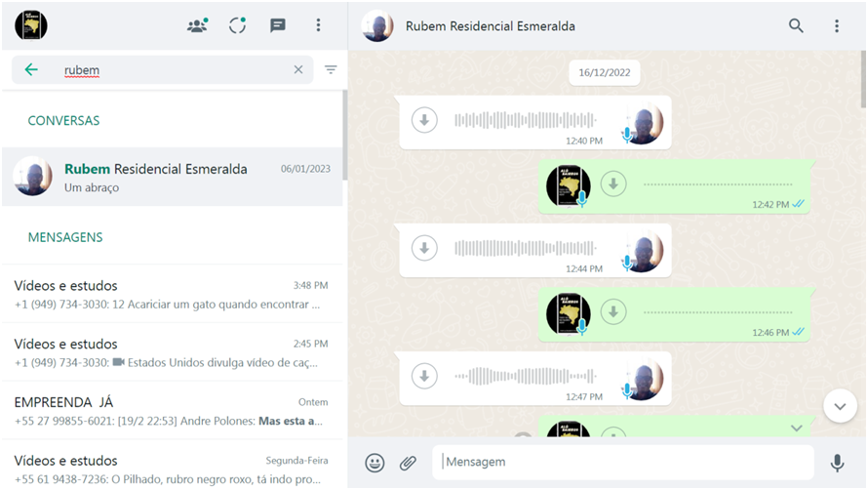Click your avatar on 12:42 PM audio
This screenshot has height=490, width=868.
[x=568, y=185]
